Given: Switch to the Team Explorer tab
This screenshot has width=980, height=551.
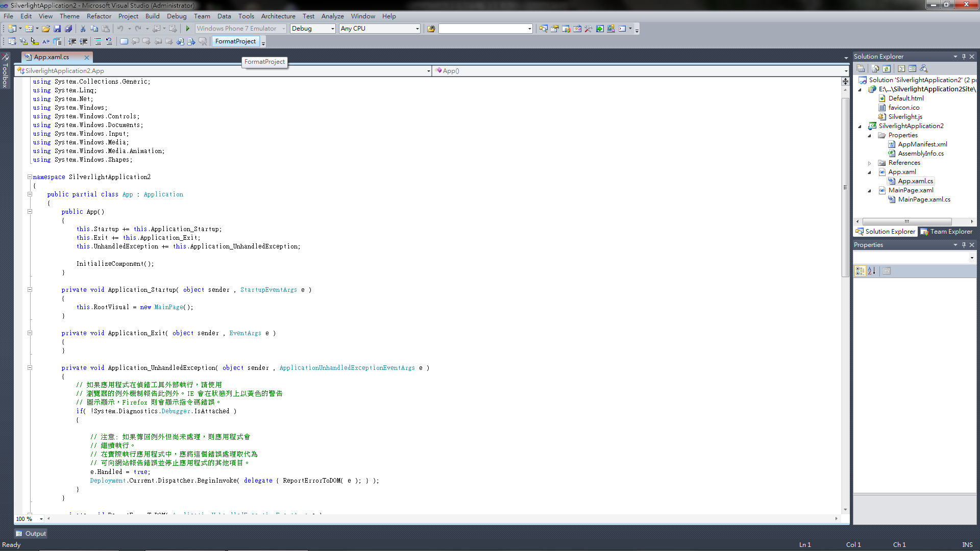Looking at the screenshot, I should coord(947,232).
